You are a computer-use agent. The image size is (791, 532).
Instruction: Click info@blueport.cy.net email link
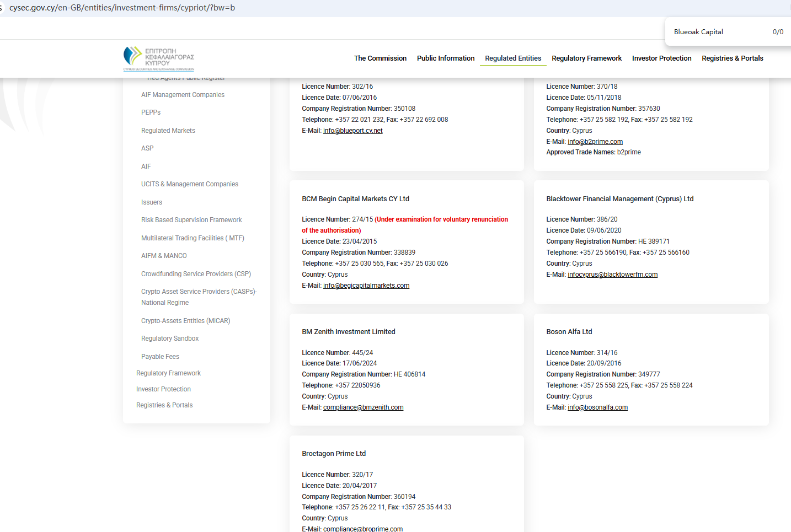click(x=352, y=131)
